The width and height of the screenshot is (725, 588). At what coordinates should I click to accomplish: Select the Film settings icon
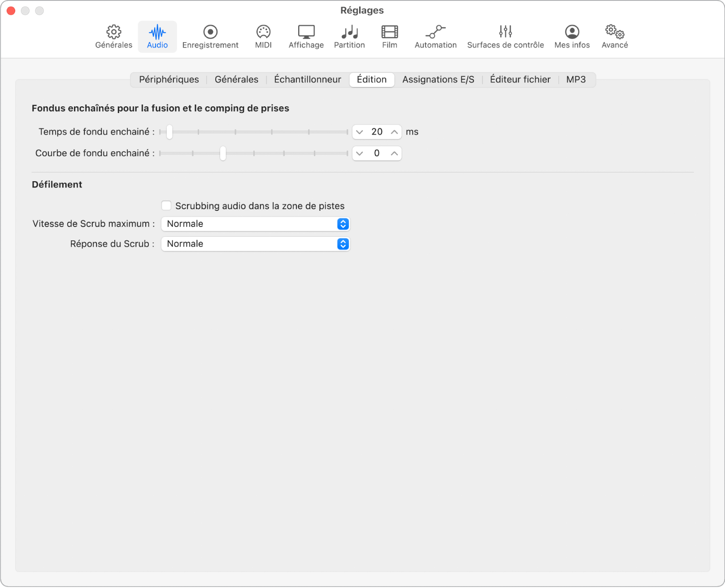389,37
